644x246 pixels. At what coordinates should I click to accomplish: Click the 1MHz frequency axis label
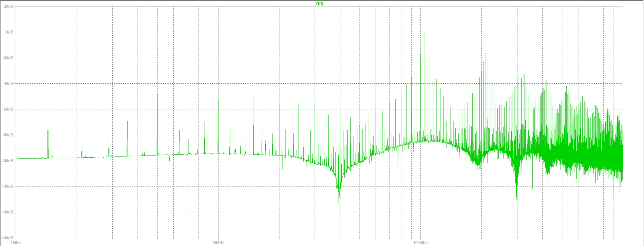tap(16, 243)
